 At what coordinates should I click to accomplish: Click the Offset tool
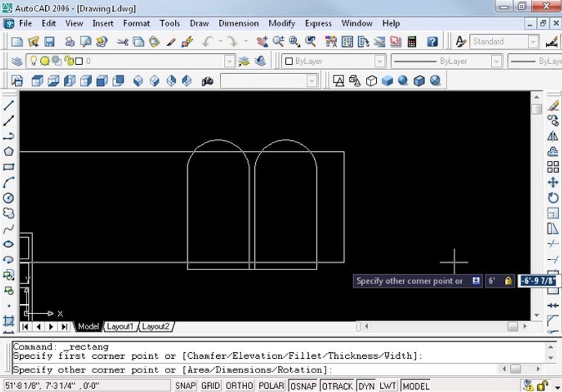click(553, 151)
